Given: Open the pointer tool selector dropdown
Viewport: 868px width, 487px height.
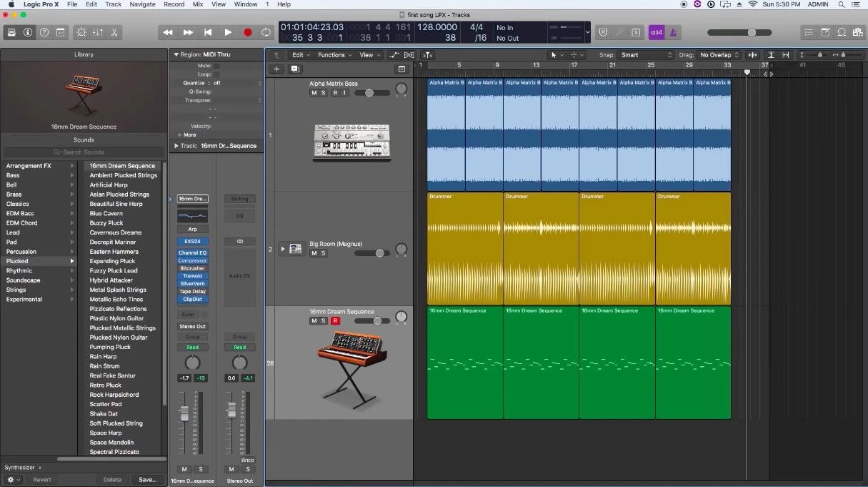Looking at the screenshot, I should coord(556,55).
